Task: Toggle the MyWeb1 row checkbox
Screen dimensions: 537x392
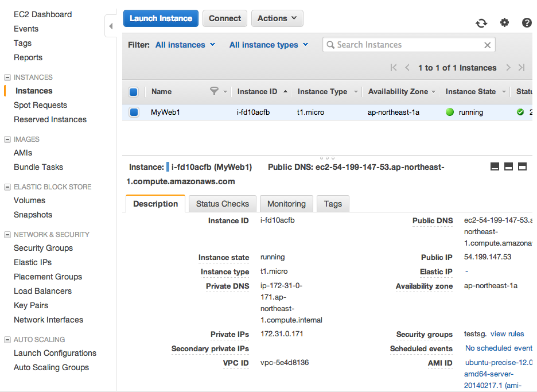Action: point(134,112)
